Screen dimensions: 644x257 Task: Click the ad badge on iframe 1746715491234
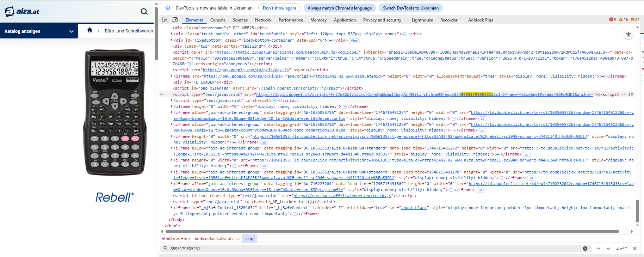click(483, 119)
